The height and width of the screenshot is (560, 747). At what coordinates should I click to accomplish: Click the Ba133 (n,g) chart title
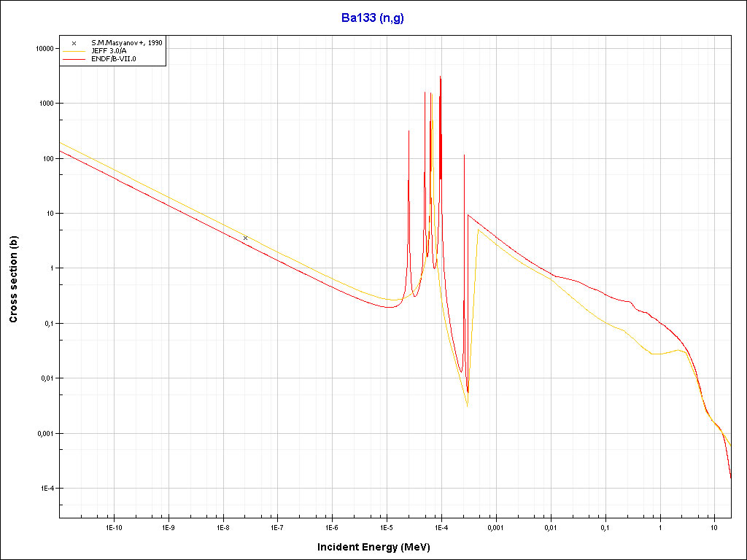(x=373, y=18)
